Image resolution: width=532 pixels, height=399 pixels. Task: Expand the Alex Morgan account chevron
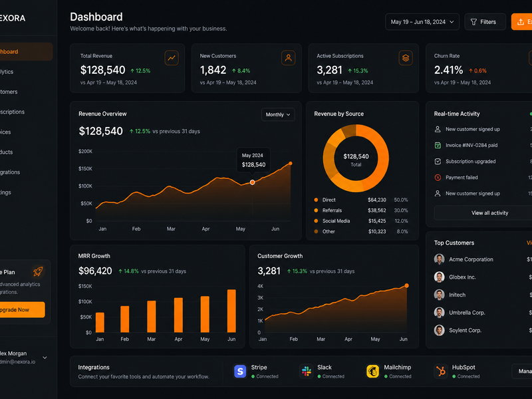click(x=45, y=358)
